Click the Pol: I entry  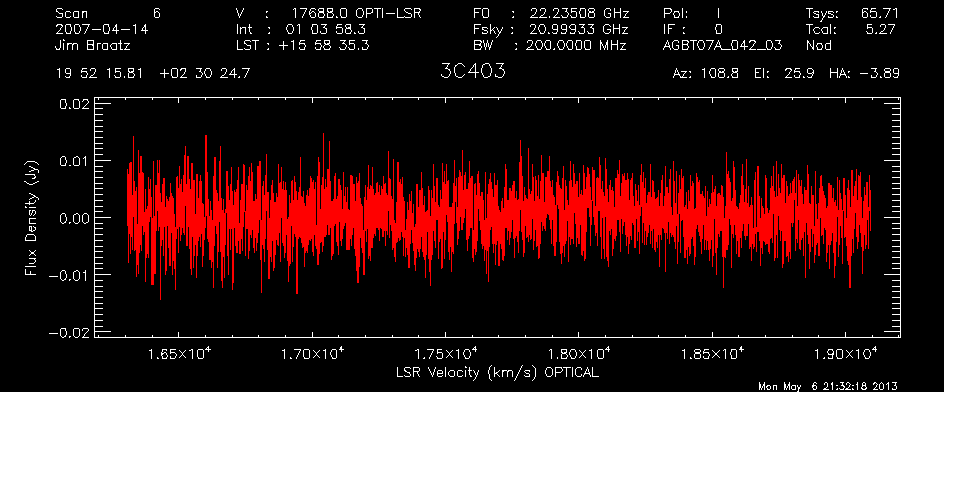pyautogui.click(x=692, y=13)
